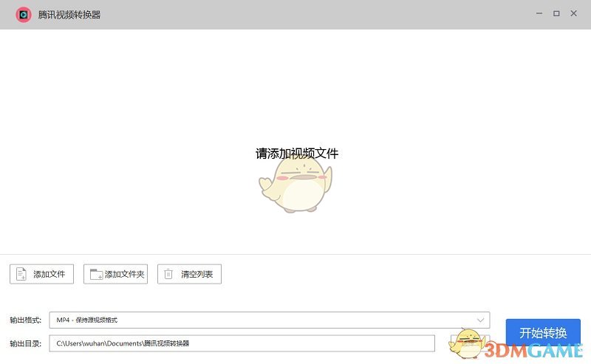Image resolution: width=591 pixels, height=364 pixels.
Task: Close the 腾讯视频转换器 window
Action: pyautogui.click(x=573, y=13)
